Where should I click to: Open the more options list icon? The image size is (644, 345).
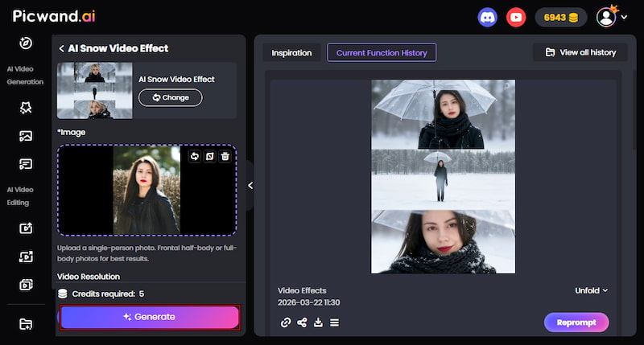335,322
